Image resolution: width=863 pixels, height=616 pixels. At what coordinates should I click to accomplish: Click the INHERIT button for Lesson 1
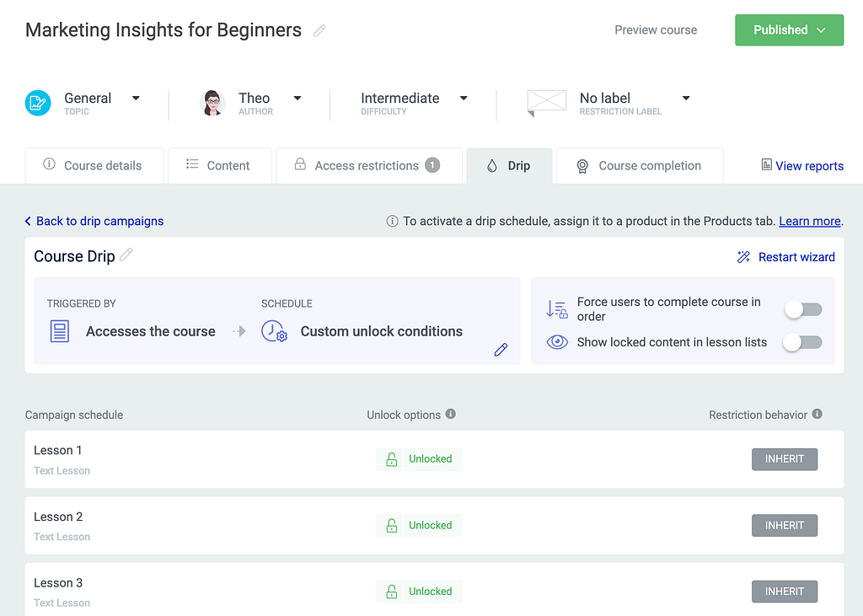click(x=784, y=459)
